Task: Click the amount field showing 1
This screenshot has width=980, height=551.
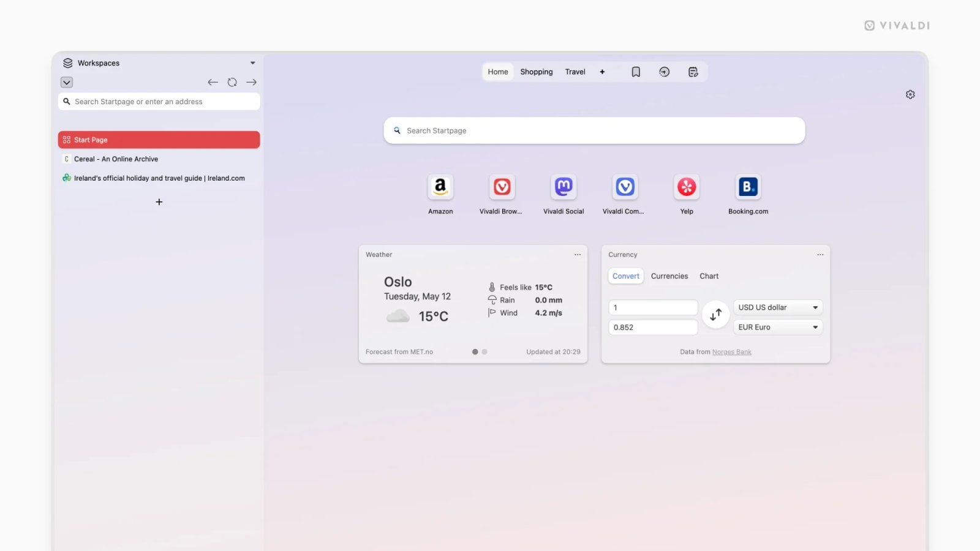Action: click(653, 307)
